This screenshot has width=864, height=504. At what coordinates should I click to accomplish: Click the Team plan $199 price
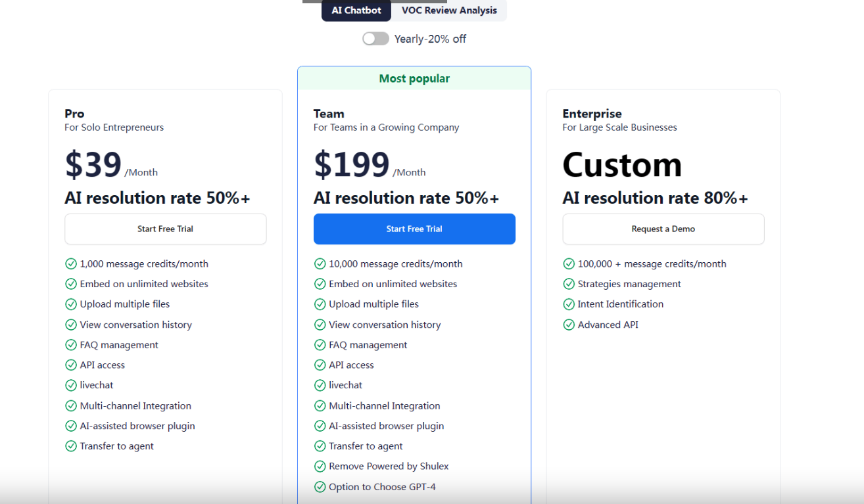351,164
